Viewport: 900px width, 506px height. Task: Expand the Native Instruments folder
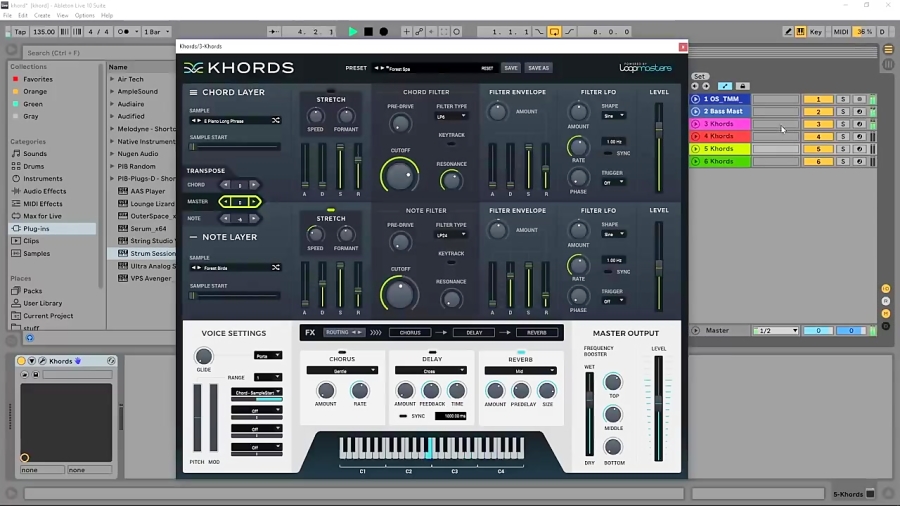coord(112,141)
